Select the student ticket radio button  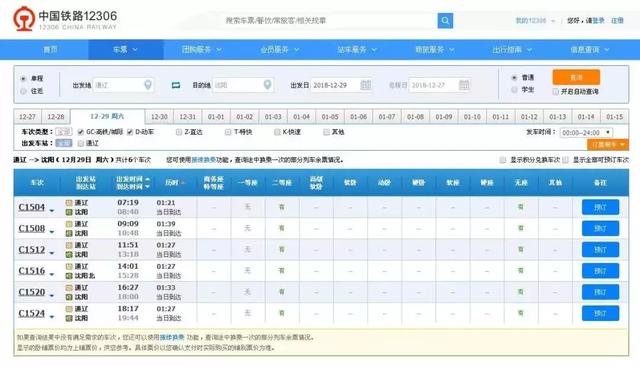(x=514, y=90)
